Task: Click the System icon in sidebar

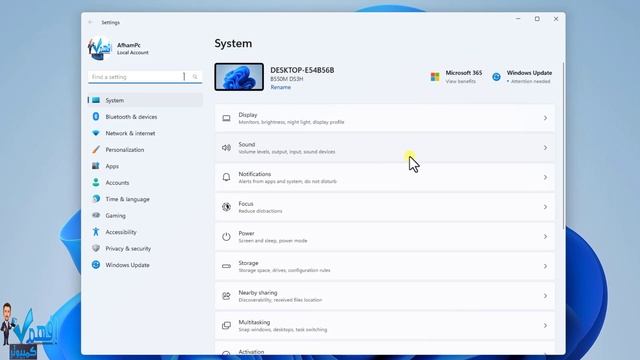Action: tap(96, 100)
